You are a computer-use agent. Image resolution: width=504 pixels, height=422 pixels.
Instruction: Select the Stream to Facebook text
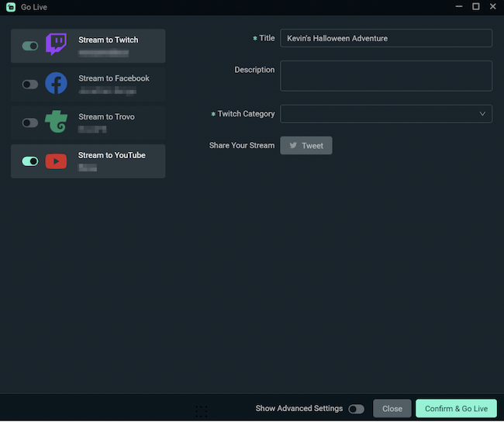tap(114, 78)
